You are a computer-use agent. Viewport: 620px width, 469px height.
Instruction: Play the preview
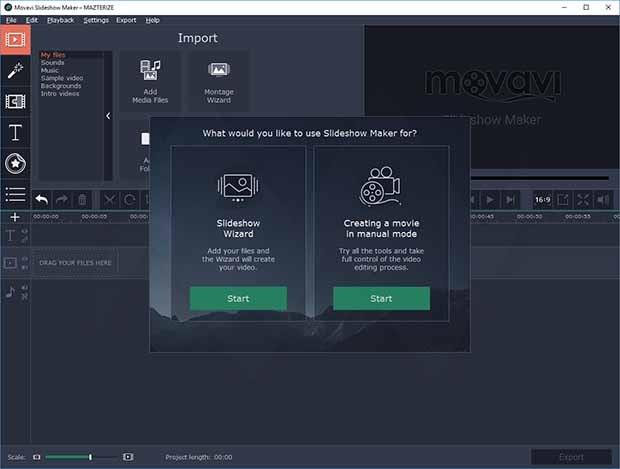pos(490,200)
